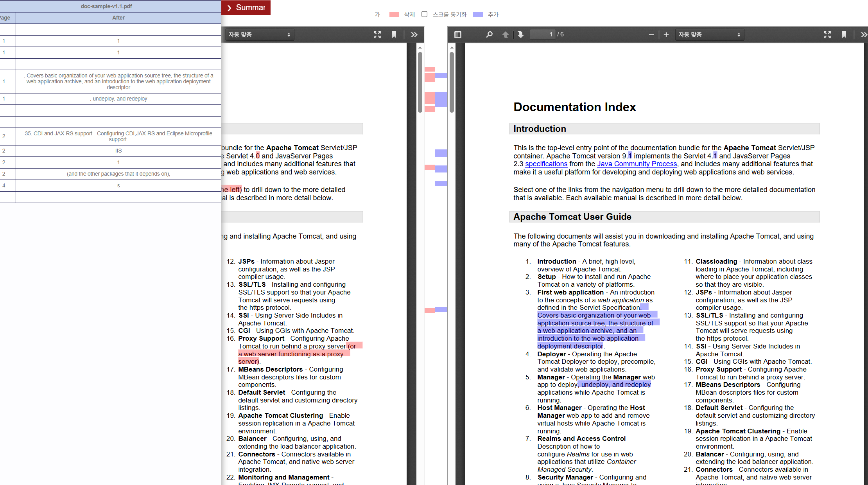This screenshot has height=485, width=868.
Task: Click the 'Introduction' section heading in right viewer
Action: (x=540, y=129)
